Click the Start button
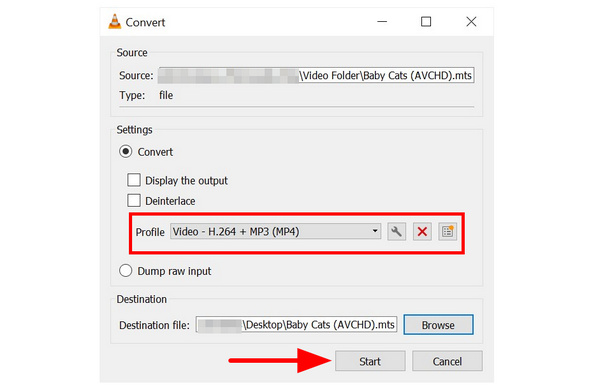The image size is (600, 391). click(370, 361)
